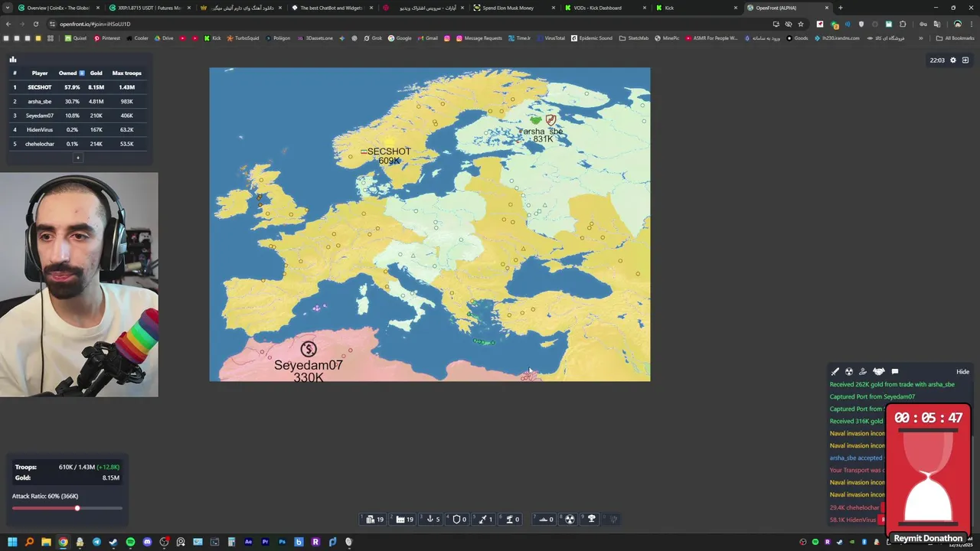
Task: Open VirusTotal bookmark
Action: tap(550, 37)
